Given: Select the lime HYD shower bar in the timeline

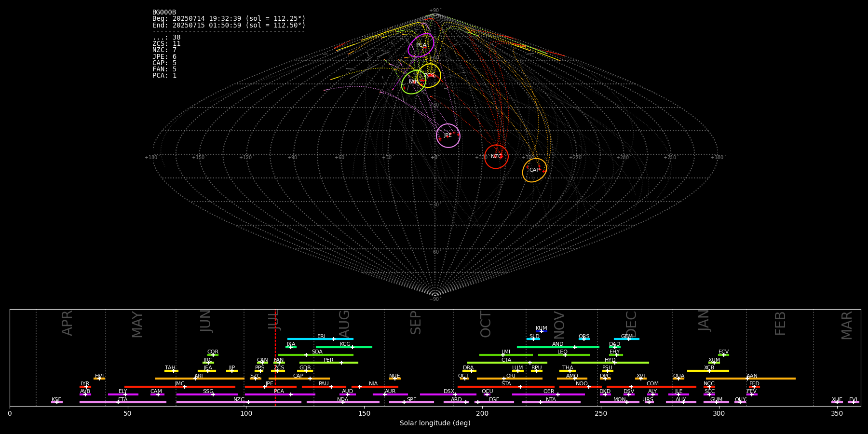Looking at the screenshot, I should coord(610,363).
